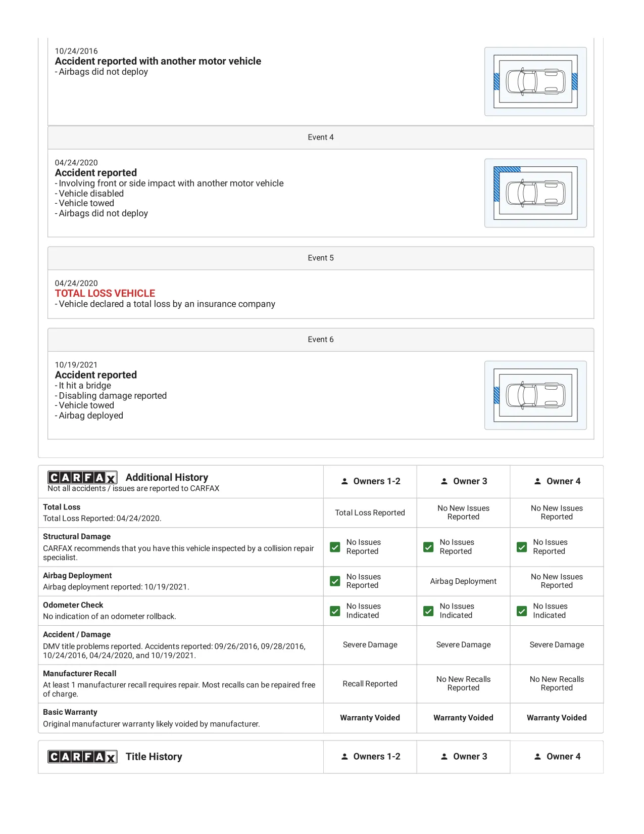This screenshot has width=644, height=834.
Task: Click the red TOTAL LOSS VEHICLE heading
Action: click(105, 294)
